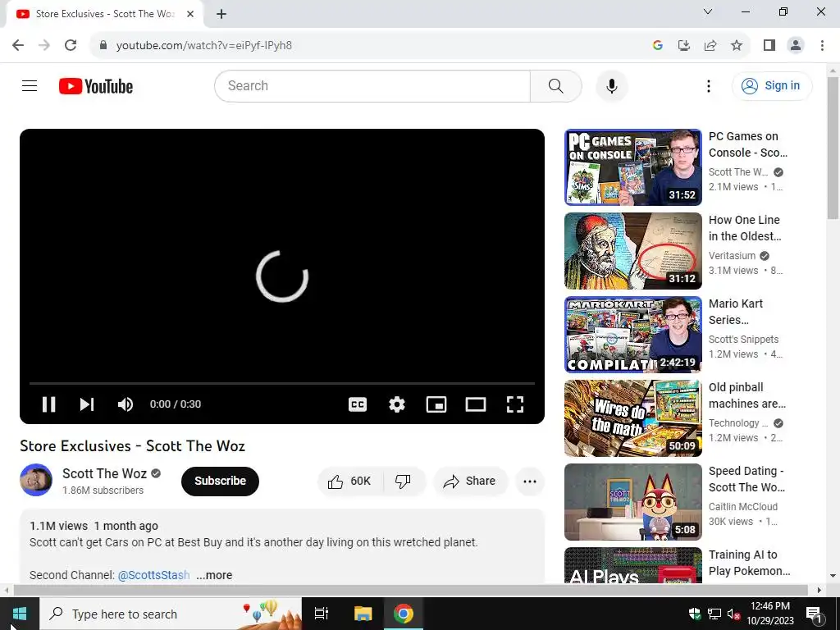Bookmark this tab with star icon
The height and width of the screenshot is (630, 840).
point(737,45)
